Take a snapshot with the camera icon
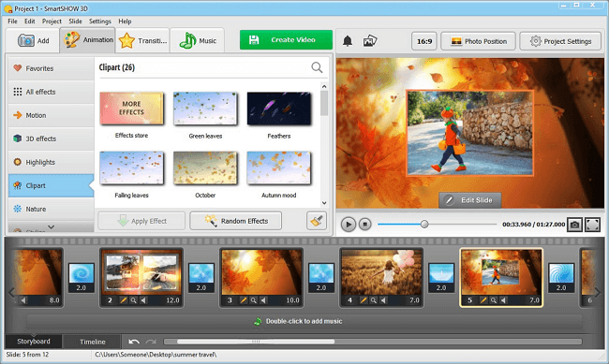 [x=575, y=225]
